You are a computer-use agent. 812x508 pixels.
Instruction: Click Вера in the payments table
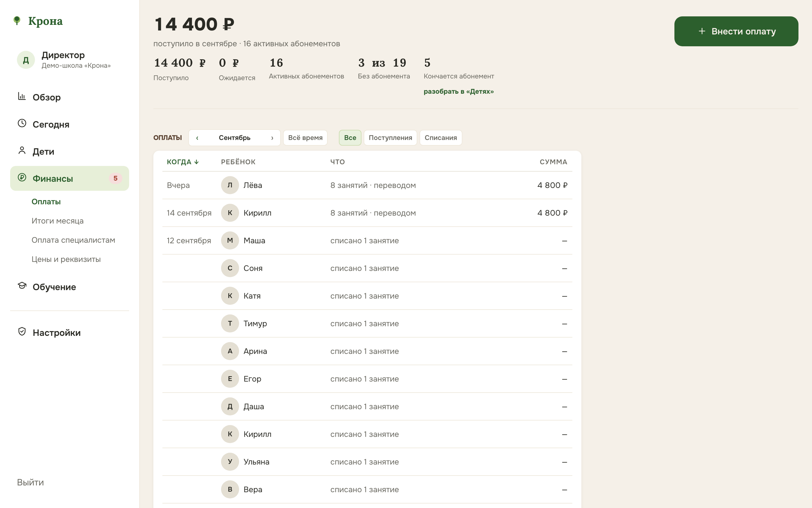point(253,490)
